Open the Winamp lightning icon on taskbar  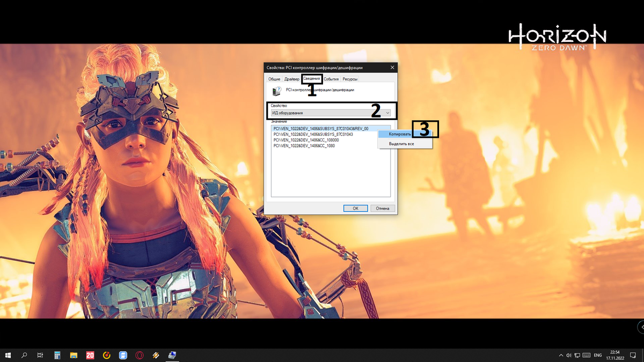click(x=156, y=355)
